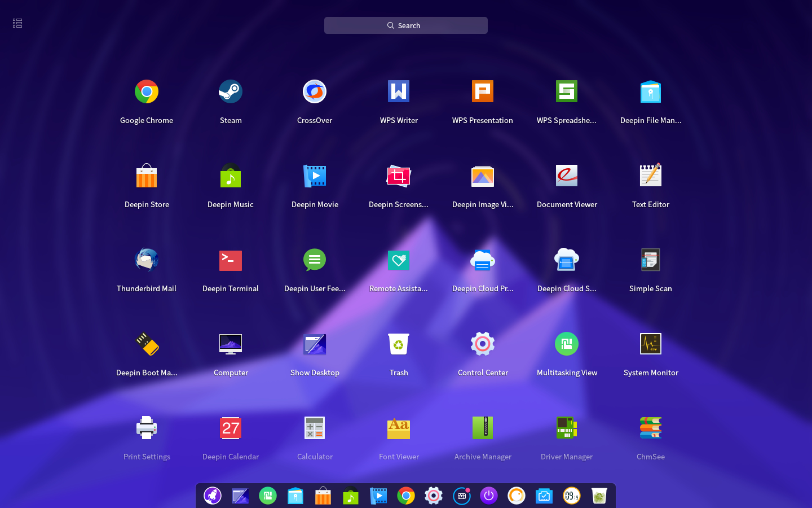The width and height of the screenshot is (812, 508).
Task: Start Remote Assistance
Action: click(399, 260)
